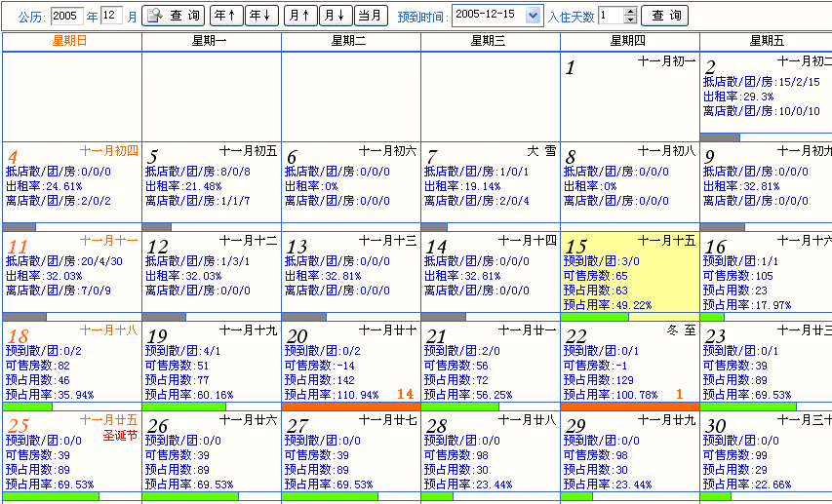Go to previous year with 年↓ button

pos(261,16)
